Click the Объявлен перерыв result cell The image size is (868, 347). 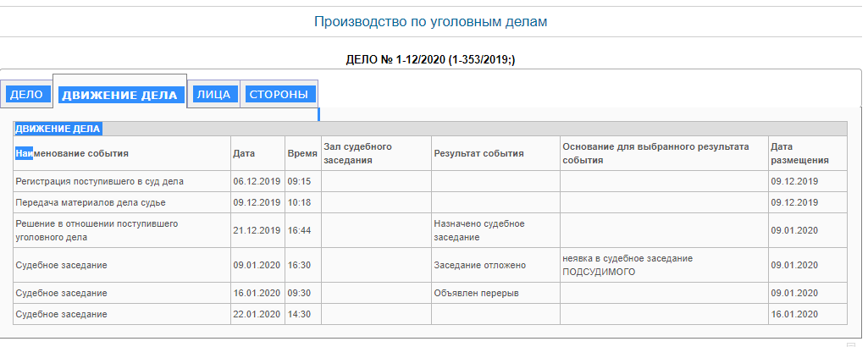[495, 293]
